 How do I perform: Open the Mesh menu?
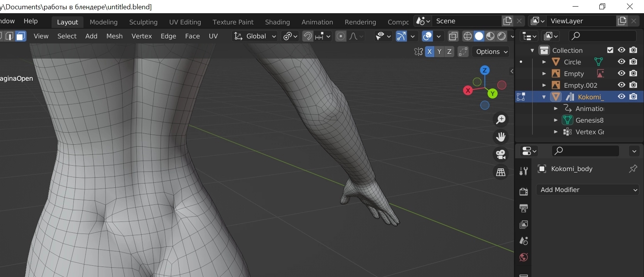[x=114, y=36]
